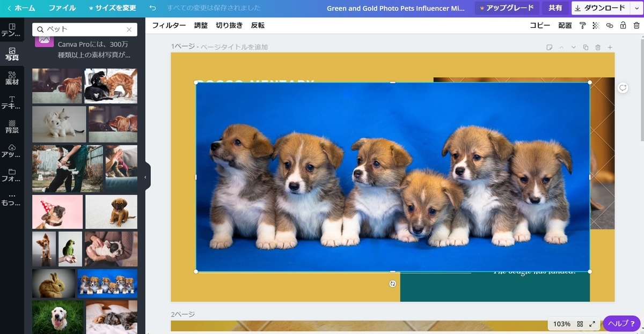
Task: Open the ダウンロード dropdown arrow
Action: 636,8
